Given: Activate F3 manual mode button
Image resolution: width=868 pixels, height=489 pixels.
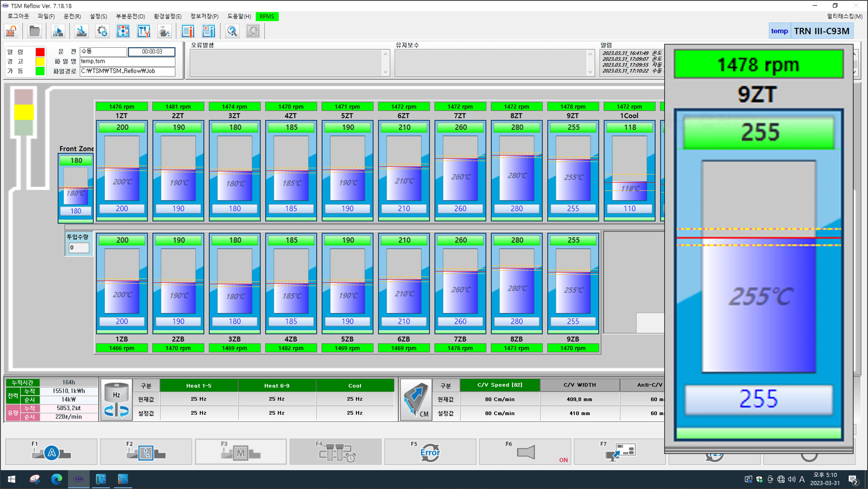Looking at the screenshot, I should (241, 452).
